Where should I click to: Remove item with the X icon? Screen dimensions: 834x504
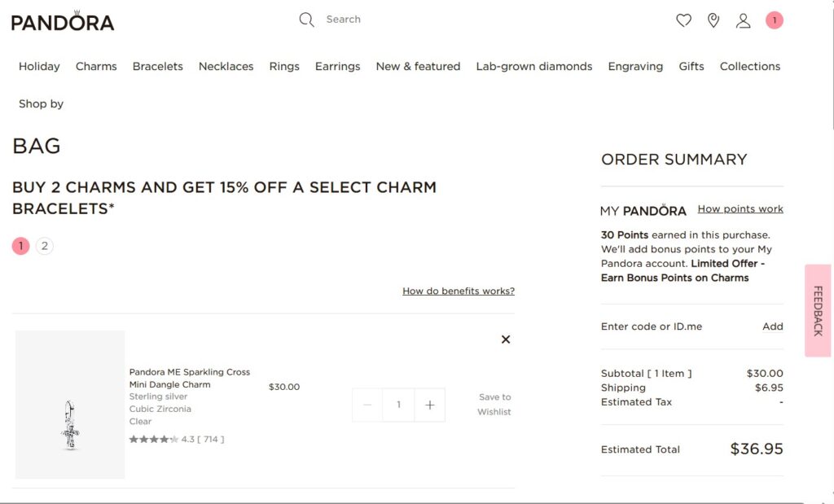[x=506, y=340]
